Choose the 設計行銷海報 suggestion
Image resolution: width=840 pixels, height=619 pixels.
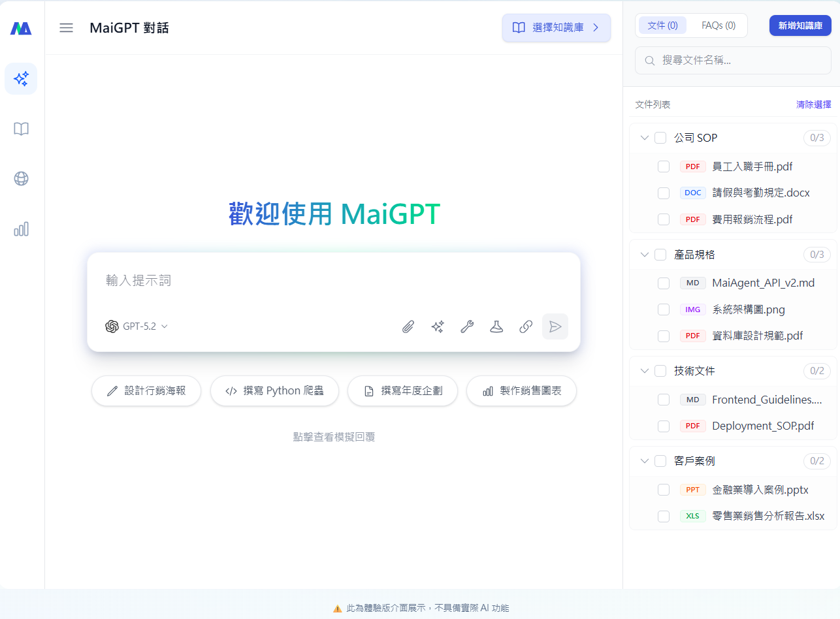pyautogui.click(x=146, y=390)
